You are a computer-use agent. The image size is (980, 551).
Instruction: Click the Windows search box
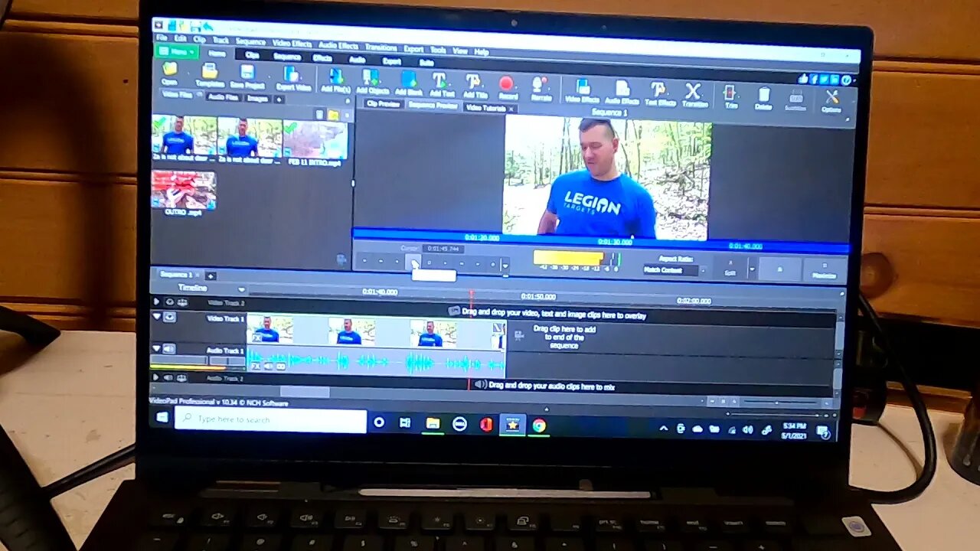coord(270,420)
